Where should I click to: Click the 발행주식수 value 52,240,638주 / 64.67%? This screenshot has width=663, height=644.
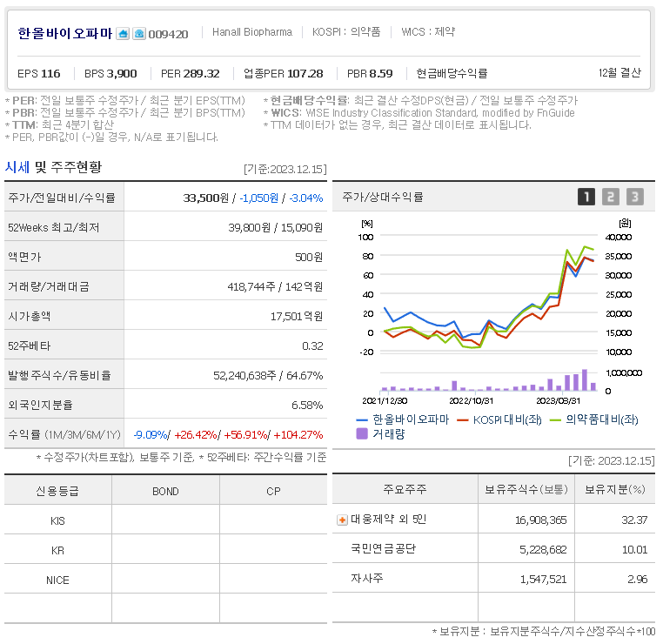(268, 375)
